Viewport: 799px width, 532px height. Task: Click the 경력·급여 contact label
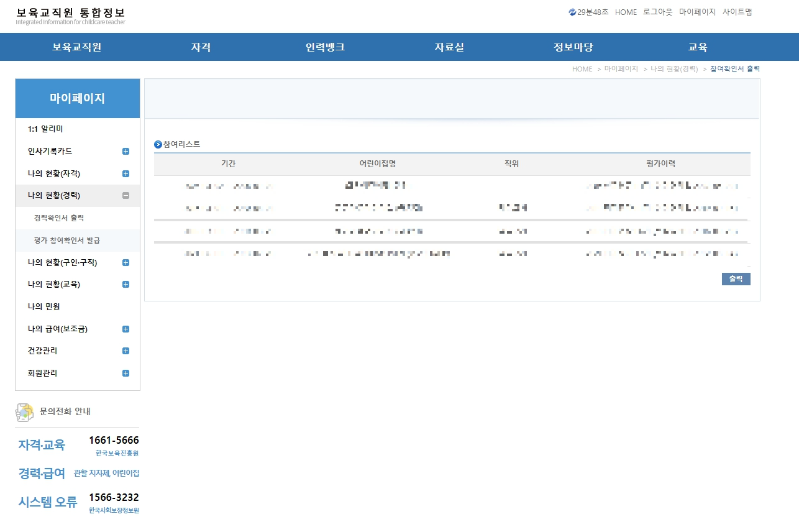(42, 474)
